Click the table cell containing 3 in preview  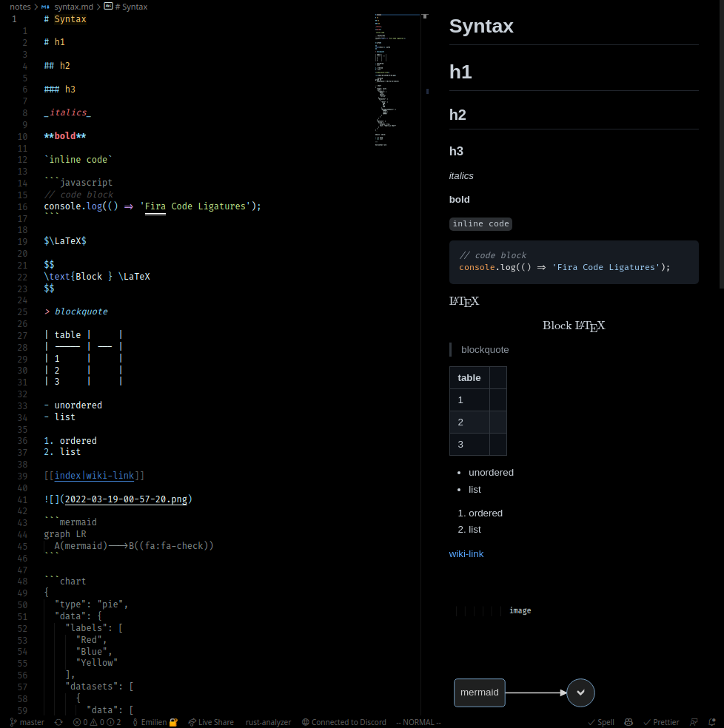(x=469, y=445)
